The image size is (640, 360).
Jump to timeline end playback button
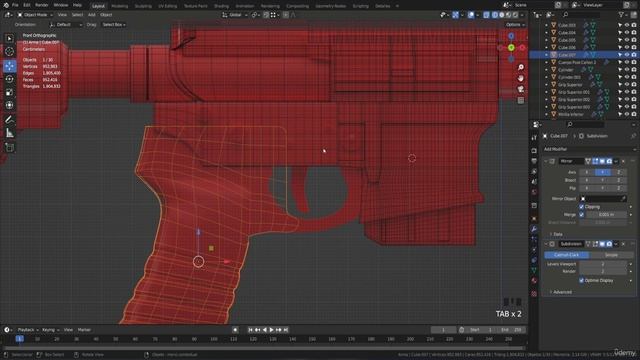pyautogui.click(x=286, y=330)
